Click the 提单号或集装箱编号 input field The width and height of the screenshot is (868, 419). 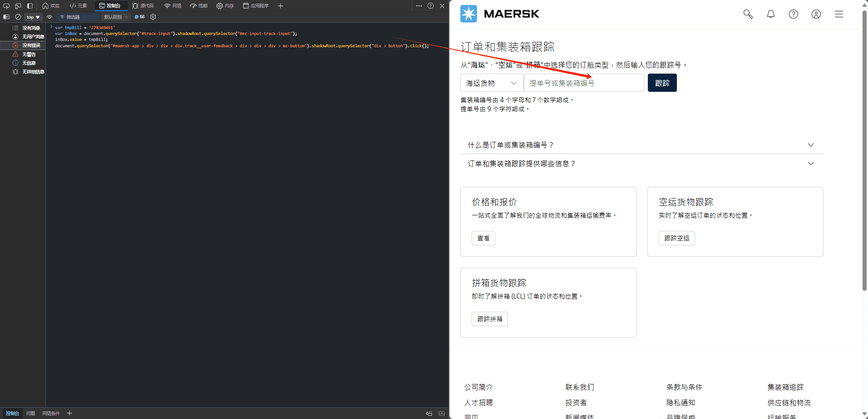click(x=584, y=83)
